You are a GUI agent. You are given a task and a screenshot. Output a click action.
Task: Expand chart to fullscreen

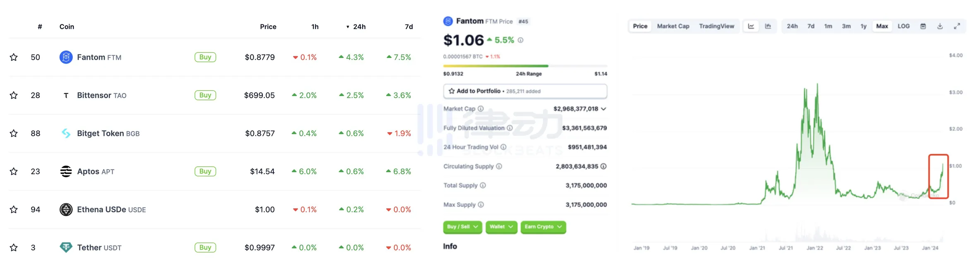pyautogui.click(x=957, y=26)
